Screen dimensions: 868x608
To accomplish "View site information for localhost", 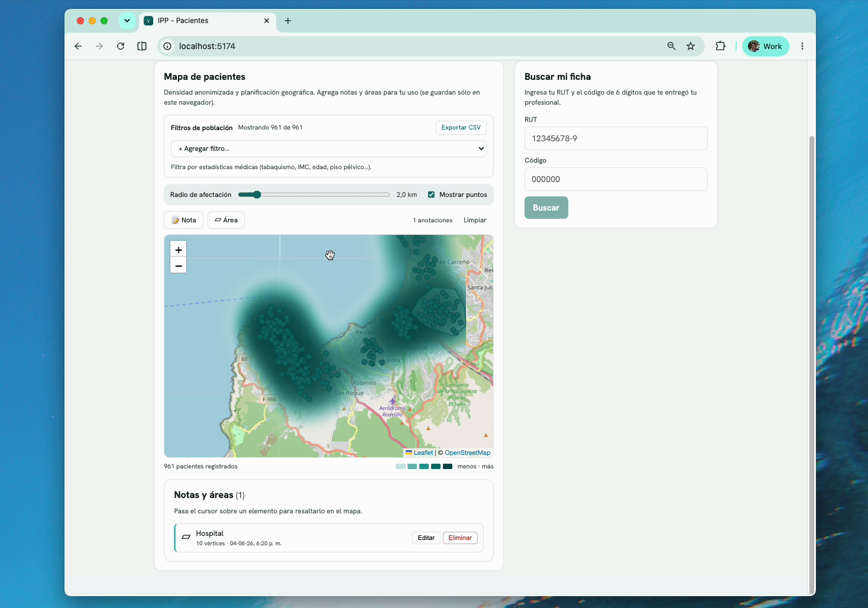I will [168, 46].
